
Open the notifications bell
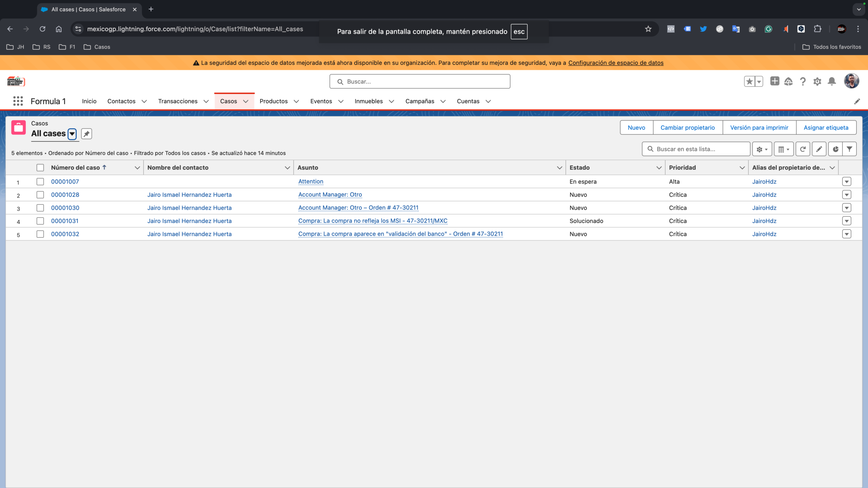click(832, 81)
